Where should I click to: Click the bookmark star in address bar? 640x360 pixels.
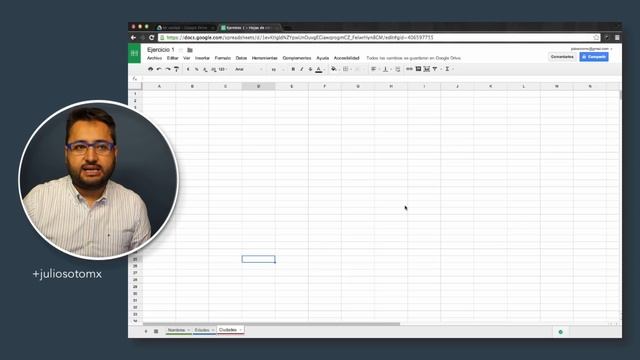(x=596, y=38)
